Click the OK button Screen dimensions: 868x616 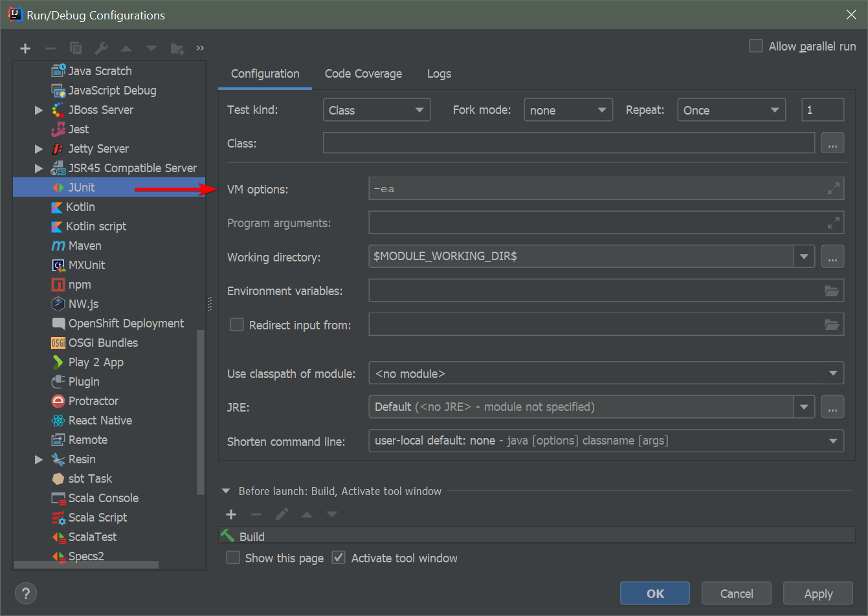coord(655,593)
